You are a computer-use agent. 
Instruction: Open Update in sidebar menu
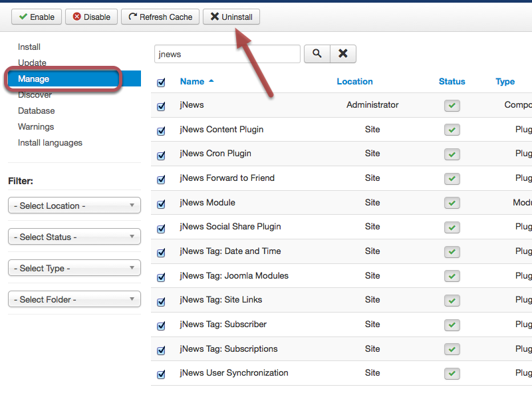tap(32, 63)
